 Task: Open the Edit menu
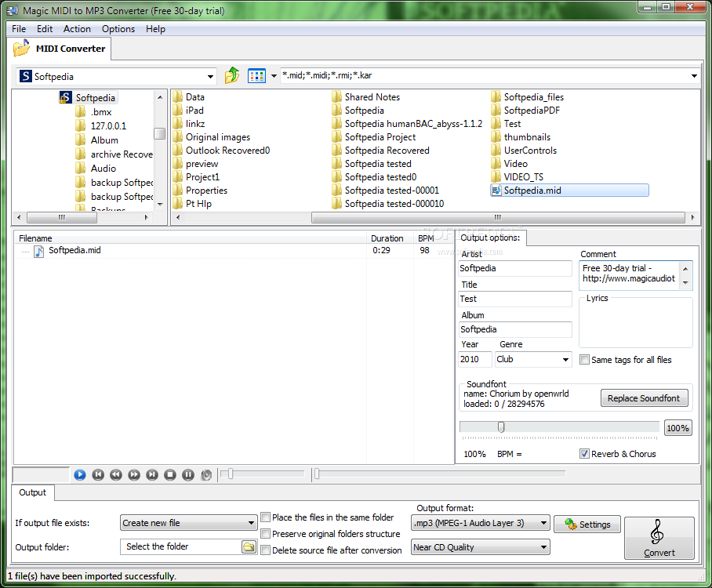[45, 29]
